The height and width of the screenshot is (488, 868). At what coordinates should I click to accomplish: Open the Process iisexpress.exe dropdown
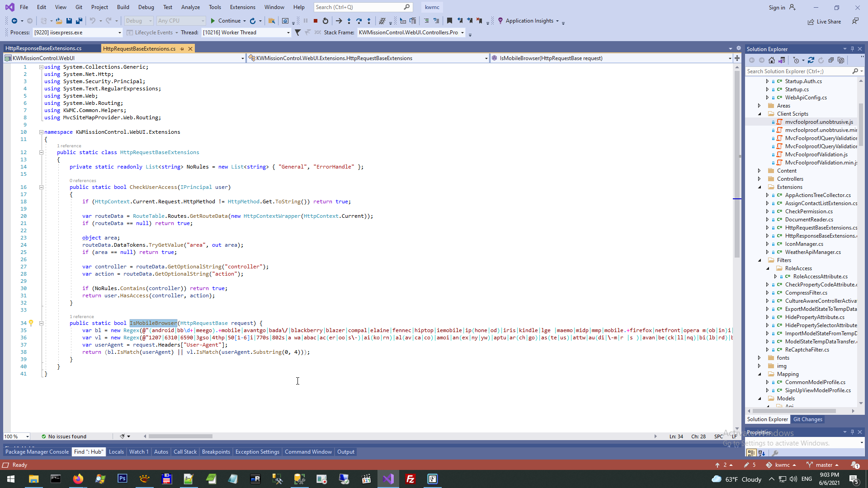(x=119, y=33)
